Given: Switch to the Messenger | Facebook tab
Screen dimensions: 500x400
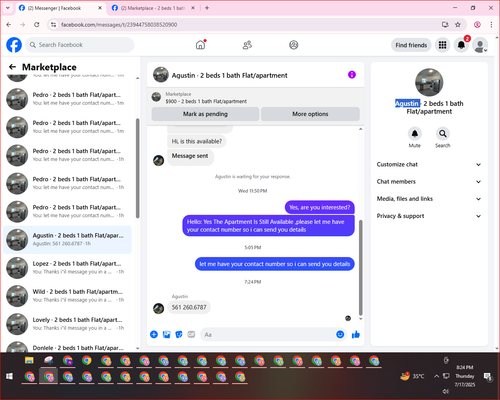Looking at the screenshot, I should pyautogui.click(x=61, y=8).
